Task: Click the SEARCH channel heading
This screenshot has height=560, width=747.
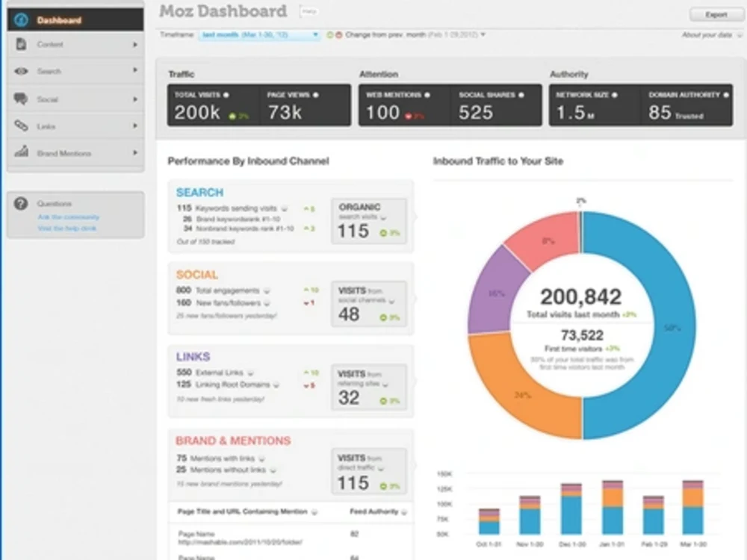Action: (199, 193)
